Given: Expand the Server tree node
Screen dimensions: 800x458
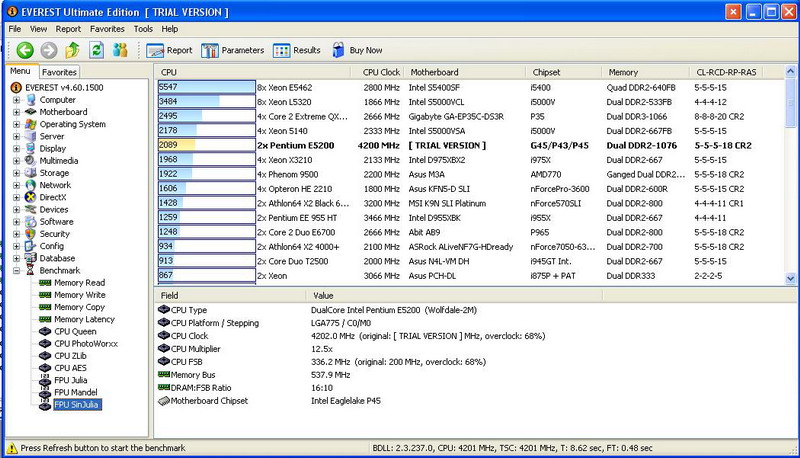Looking at the screenshot, I should [16, 137].
